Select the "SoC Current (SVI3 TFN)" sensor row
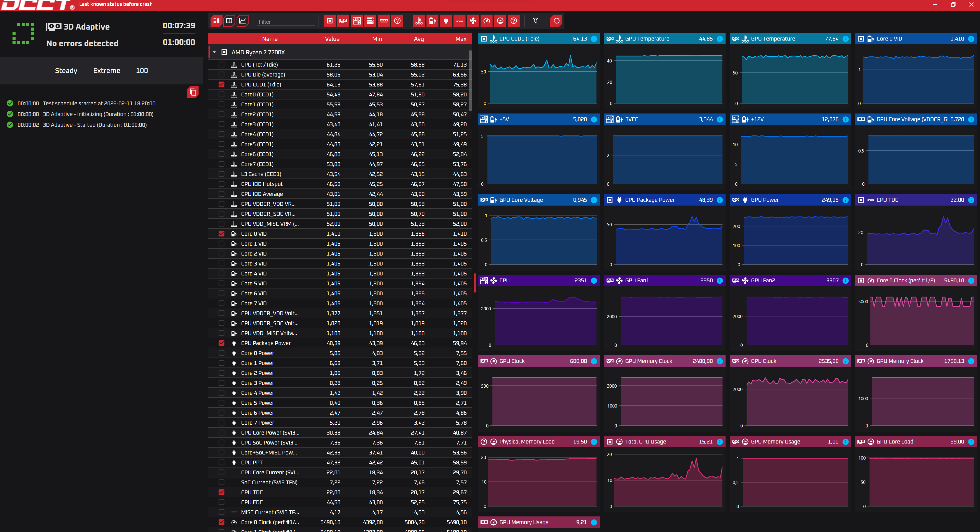Image resolution: width=980 pixels, height=532 pixels. coord(340,482)
